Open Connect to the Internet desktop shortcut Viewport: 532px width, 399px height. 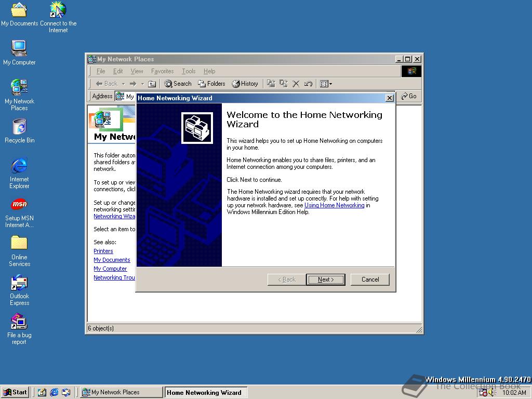pos(58,17)
